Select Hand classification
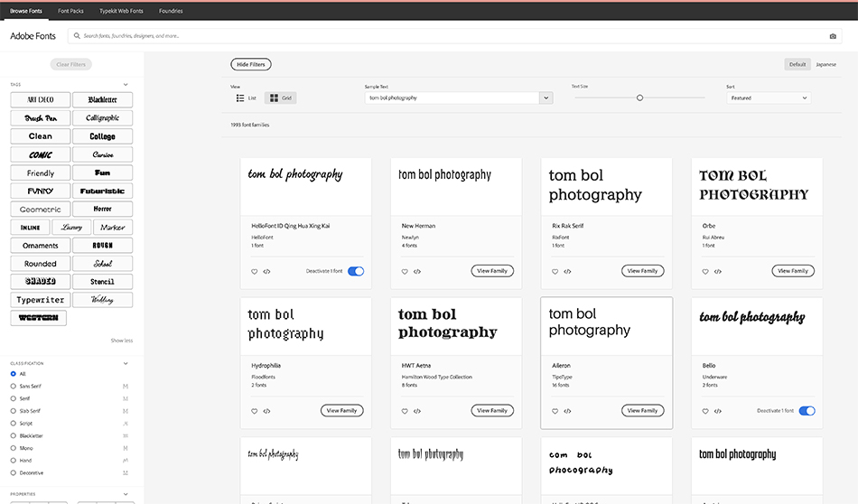 pos(14,461)
